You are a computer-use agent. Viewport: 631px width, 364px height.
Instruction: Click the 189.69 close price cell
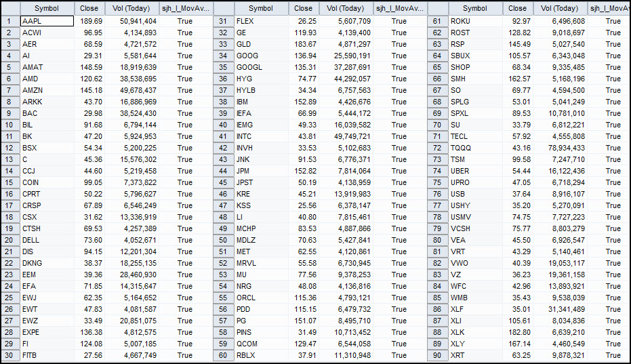pos(89,21)
